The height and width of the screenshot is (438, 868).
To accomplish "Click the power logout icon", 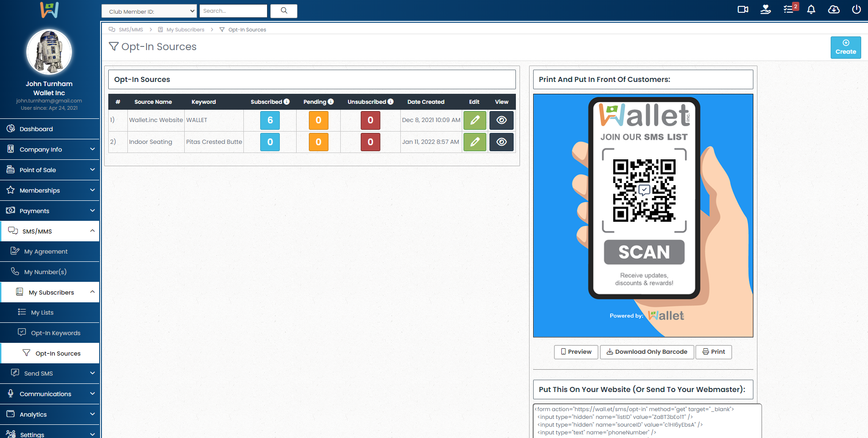I will click(x=856, y=10).
